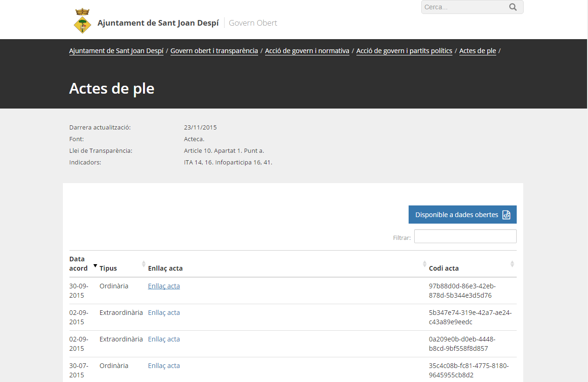Viewport: 588px width, 382px height.
Task: Click the Sant Joan Despí coat of arms logo
Action: click(x=82, y=21)
